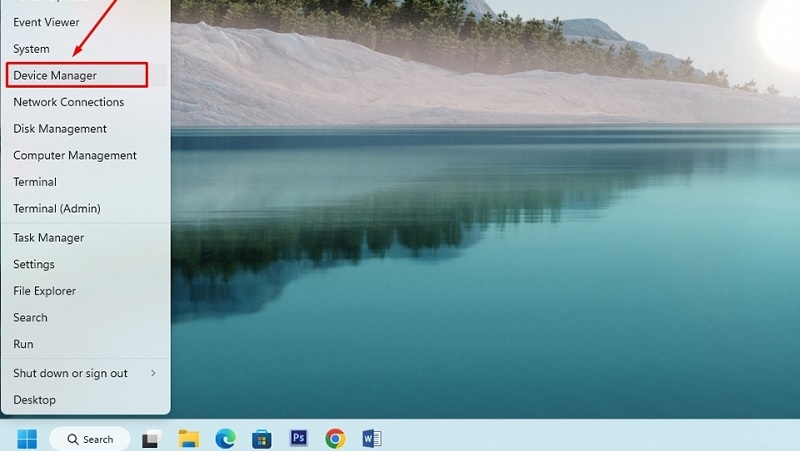The width and height of the screenshot is (800, 451).
Task: Choose System from the power user menu
Action: [86, 49]
